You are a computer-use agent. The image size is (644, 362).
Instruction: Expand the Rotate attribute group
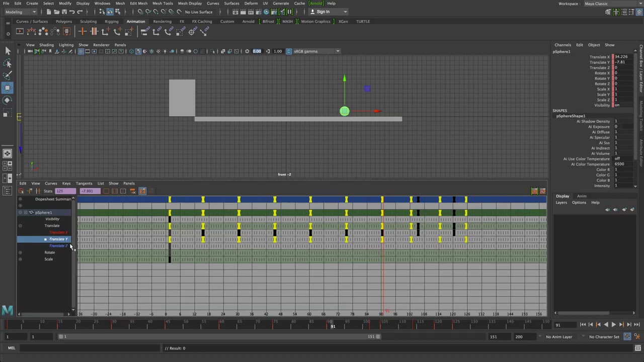20,252
